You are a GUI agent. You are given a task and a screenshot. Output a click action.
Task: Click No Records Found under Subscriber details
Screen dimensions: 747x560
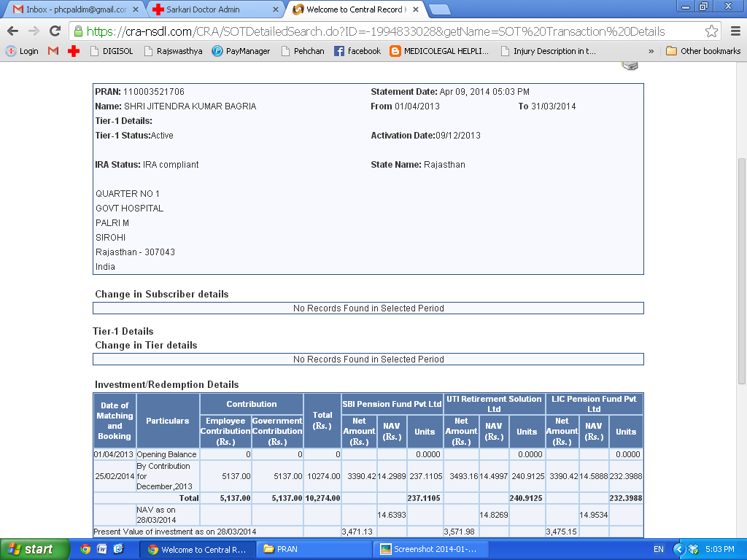(368, 308)
